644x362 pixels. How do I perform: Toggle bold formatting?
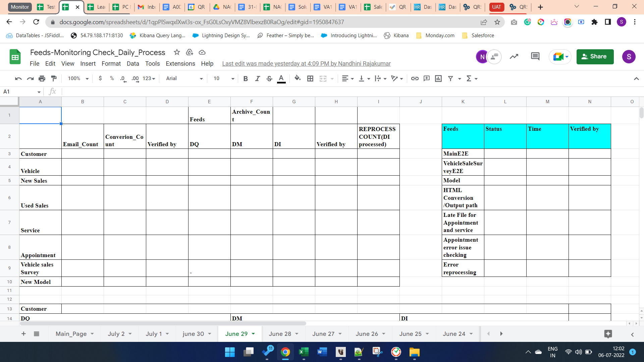[x=246, y=78]
